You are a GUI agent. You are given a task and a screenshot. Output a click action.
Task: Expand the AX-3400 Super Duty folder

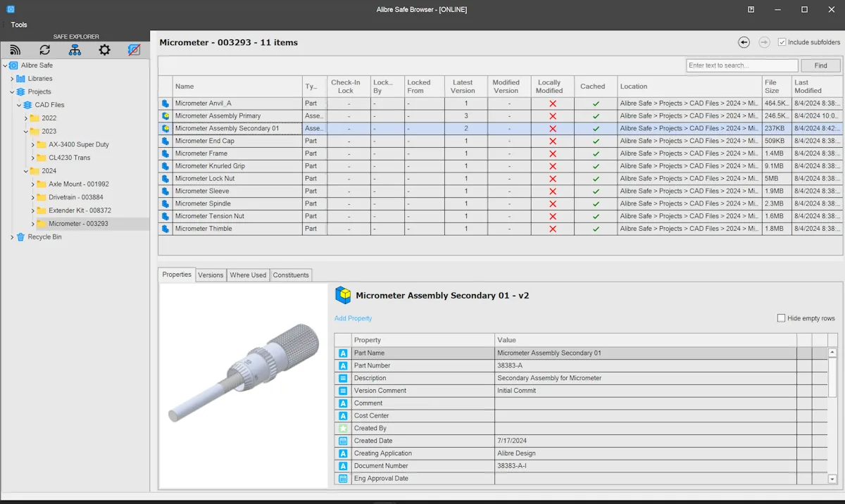click(x=33, y=145)
